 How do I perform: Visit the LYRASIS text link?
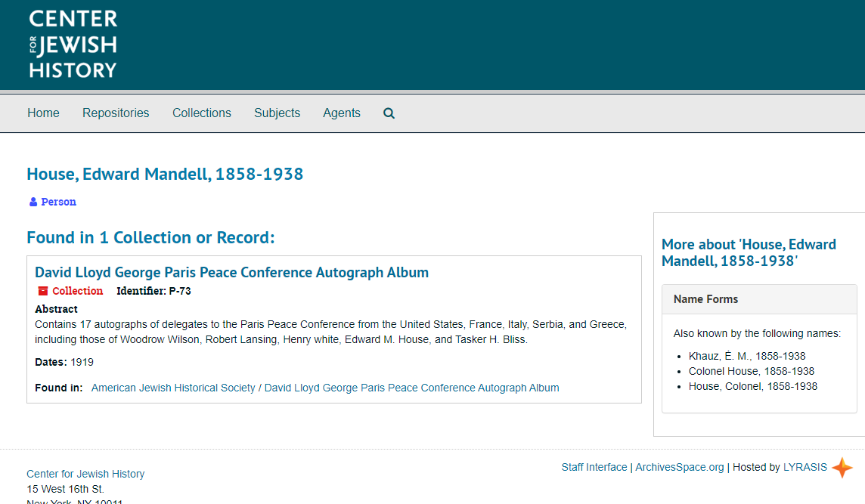click(x=805, y=467)
